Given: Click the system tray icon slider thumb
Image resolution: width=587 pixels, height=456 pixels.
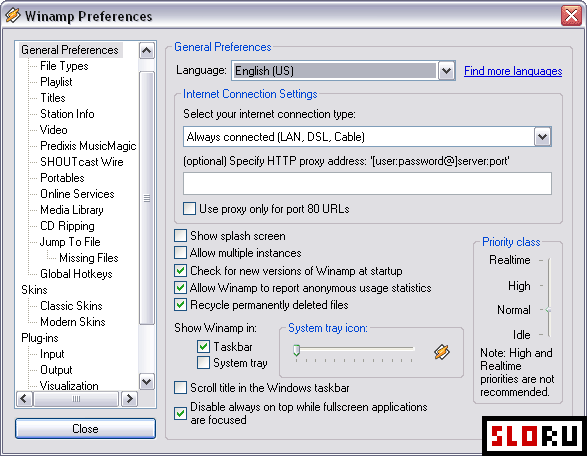Looking at the screenshot, I should (296, 350).
